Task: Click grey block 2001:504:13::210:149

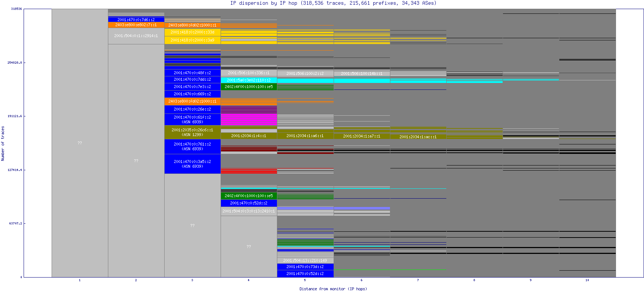Action: tap(305, 260)
